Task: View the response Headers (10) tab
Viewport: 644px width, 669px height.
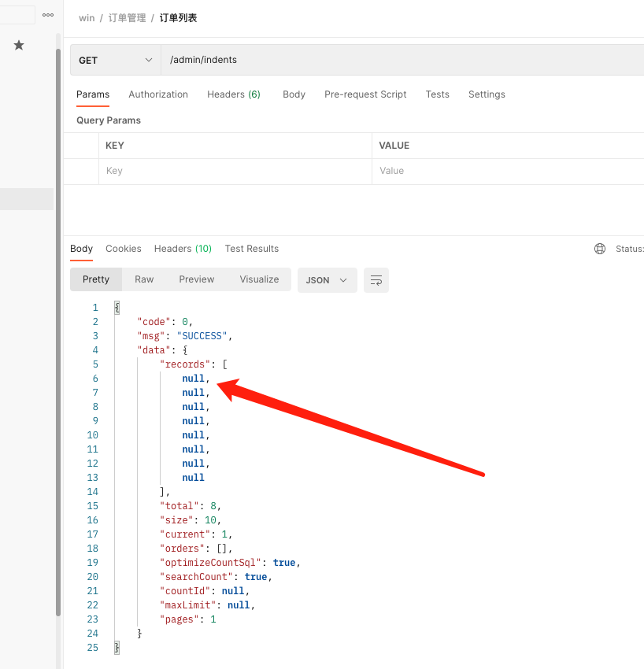Action: (x=183, y=249)
